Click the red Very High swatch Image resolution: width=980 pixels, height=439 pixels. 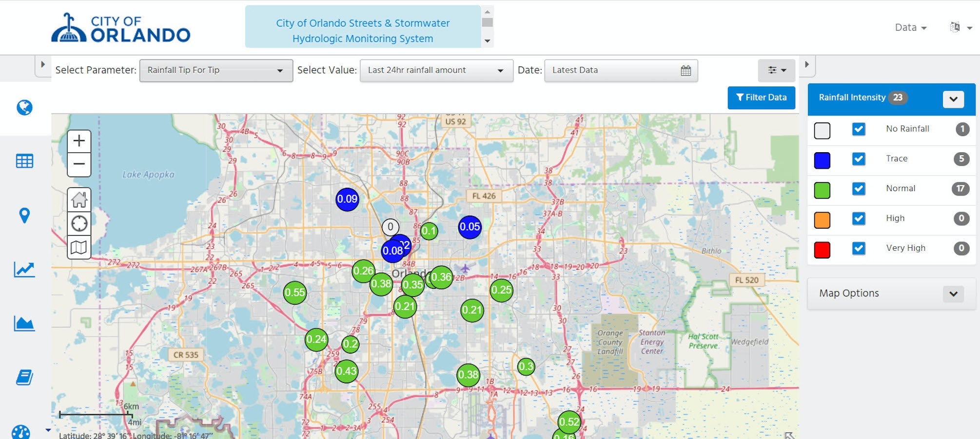click(822, 250)
